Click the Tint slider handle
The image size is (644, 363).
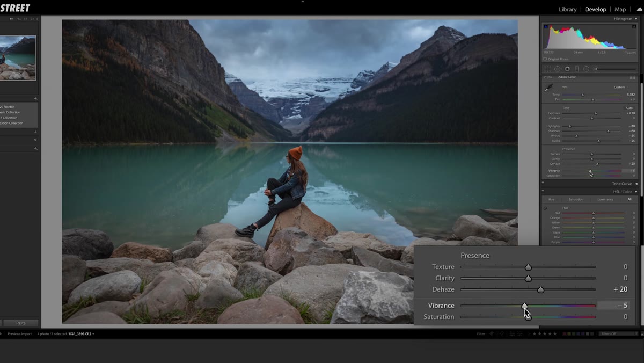pyautogui.click(x=593, y=99)
